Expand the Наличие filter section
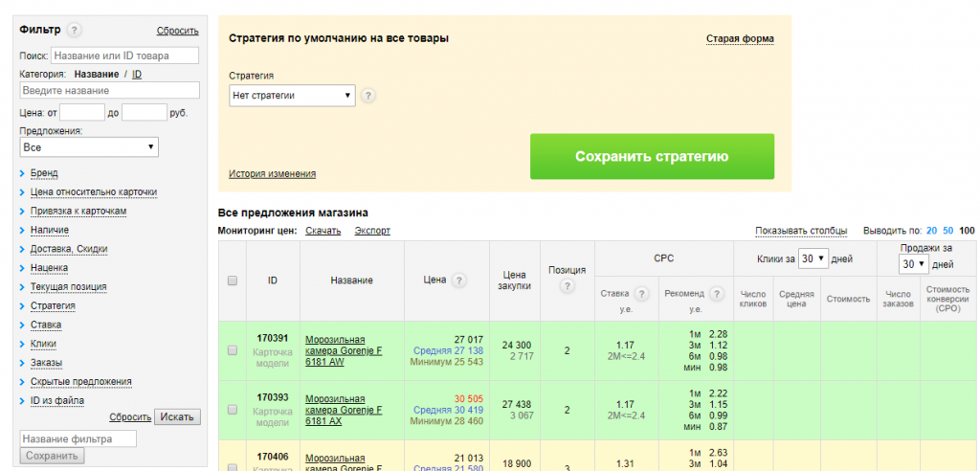Viewport: 980px width, 471px height. tap(50, 230)
